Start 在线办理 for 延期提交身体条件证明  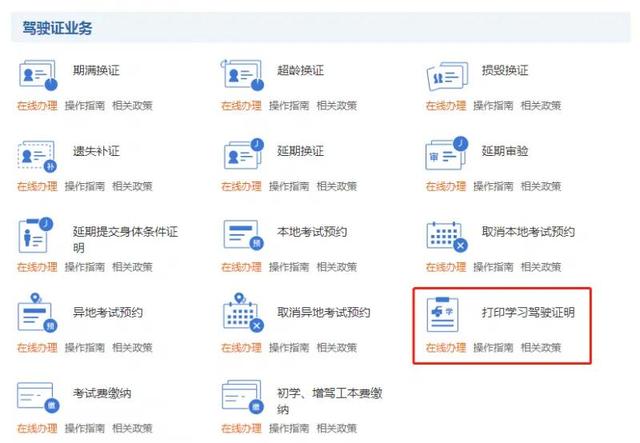click(x=37, y=267)
